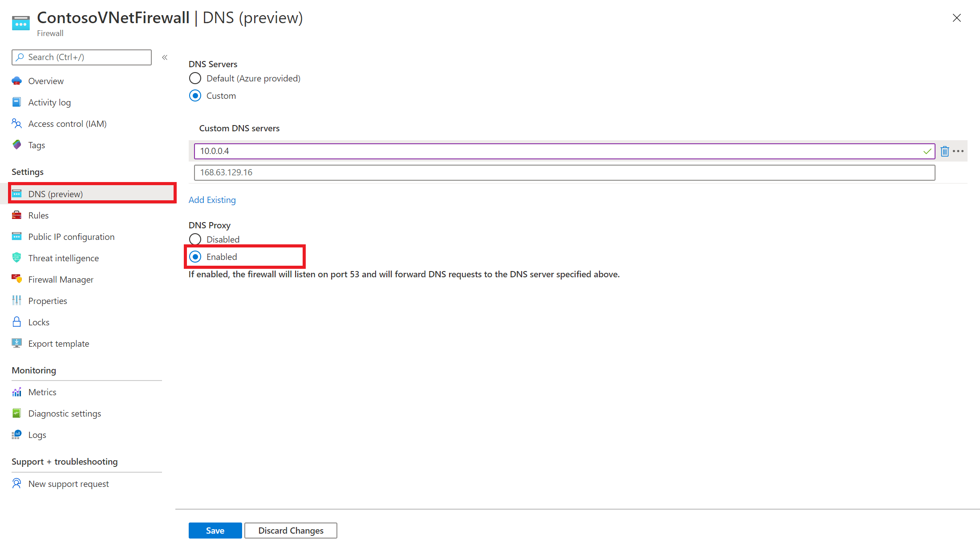Click the delete icon for 10.0.0.4
This screenshot has width=980, height=551.
945,151
